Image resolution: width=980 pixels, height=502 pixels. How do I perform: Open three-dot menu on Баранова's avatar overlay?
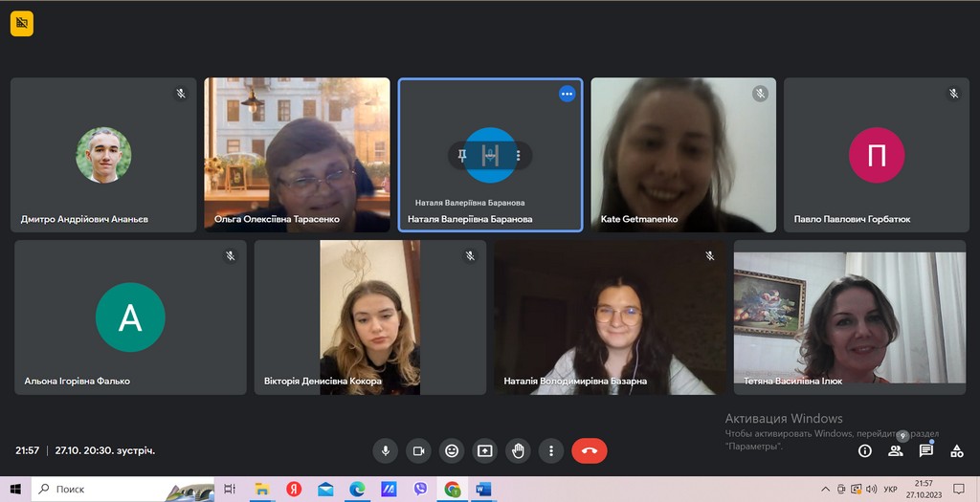coord(519,155)
